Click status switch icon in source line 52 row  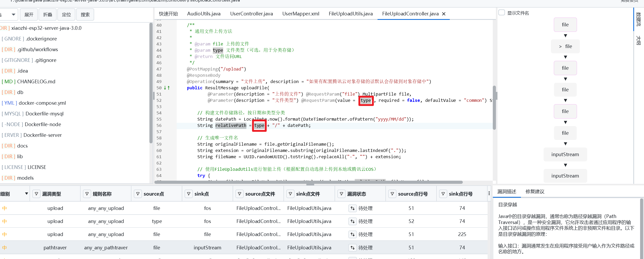[353, 221]
